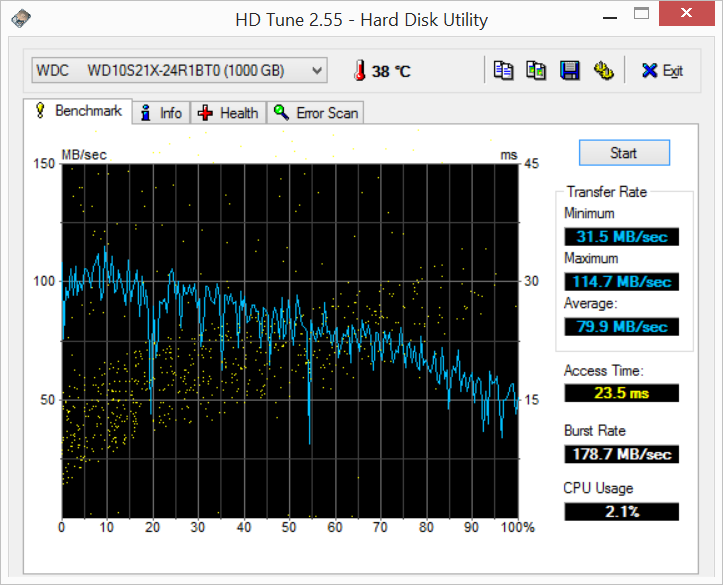Switch to the Info tab

[x=161, y=113]
